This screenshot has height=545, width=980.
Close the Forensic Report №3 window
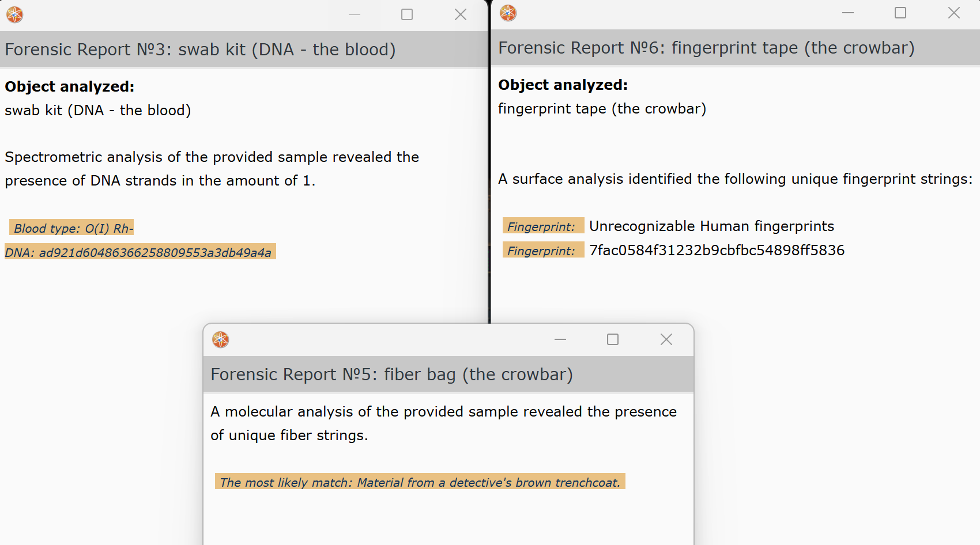pos(460,14)
